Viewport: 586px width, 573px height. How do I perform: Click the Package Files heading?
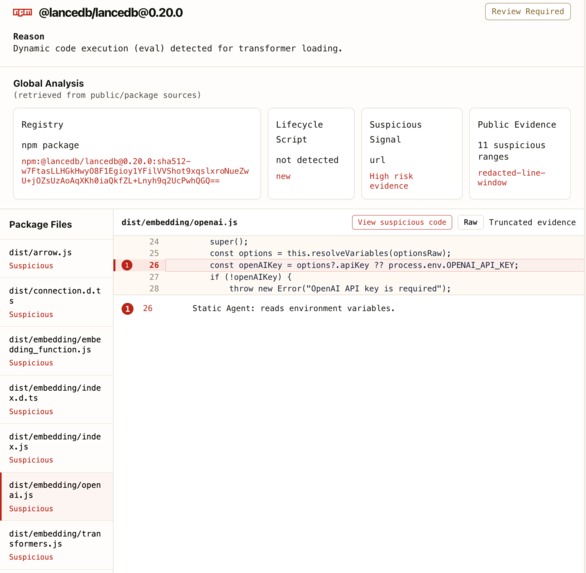click(40, 224)
